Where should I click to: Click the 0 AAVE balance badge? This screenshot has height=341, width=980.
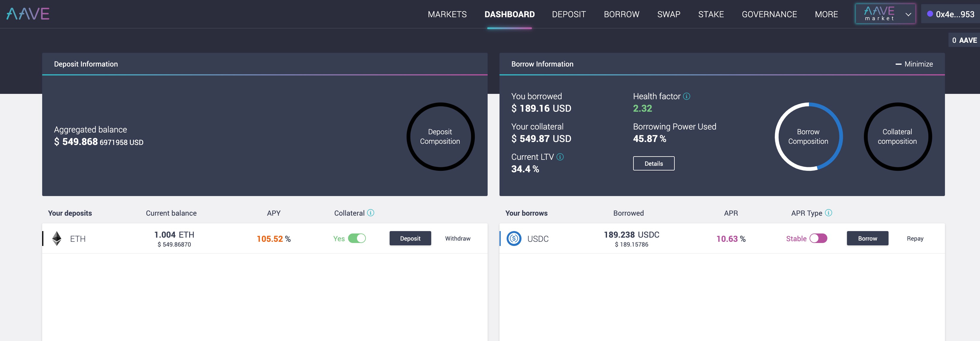tap(964, 40)
